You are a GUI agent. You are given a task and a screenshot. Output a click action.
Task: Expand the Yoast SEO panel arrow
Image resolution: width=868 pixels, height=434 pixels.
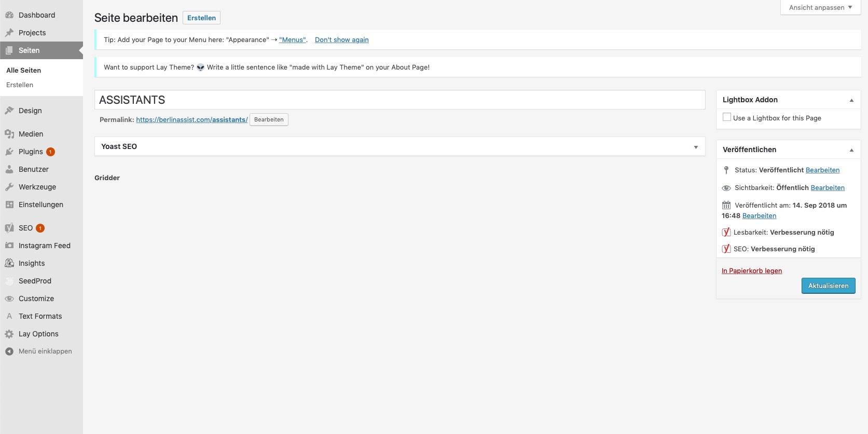[x=696, y=147]
